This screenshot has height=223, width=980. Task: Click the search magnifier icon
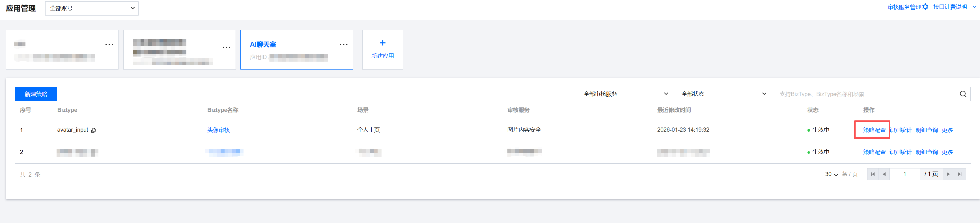(x=962, y=94)
